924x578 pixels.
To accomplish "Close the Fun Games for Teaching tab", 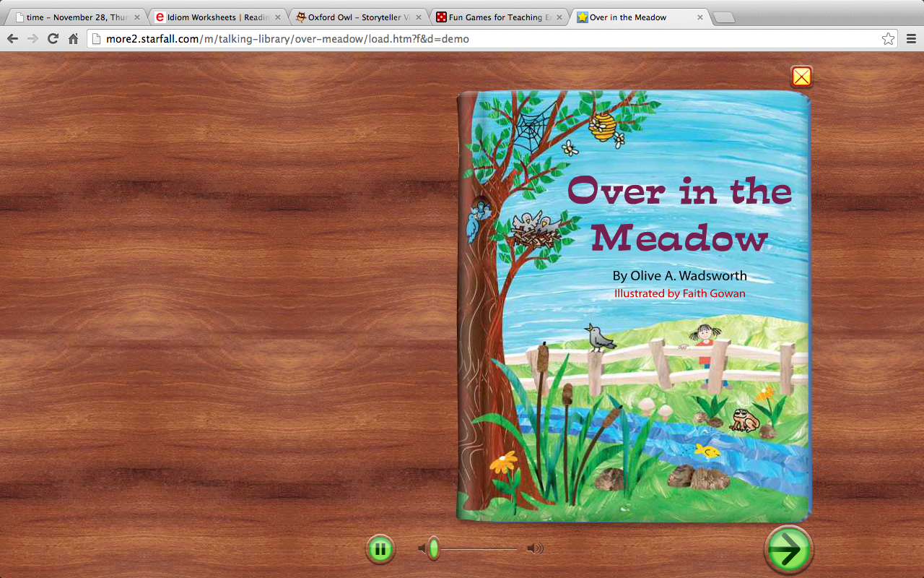I will [x=559, y=17].
